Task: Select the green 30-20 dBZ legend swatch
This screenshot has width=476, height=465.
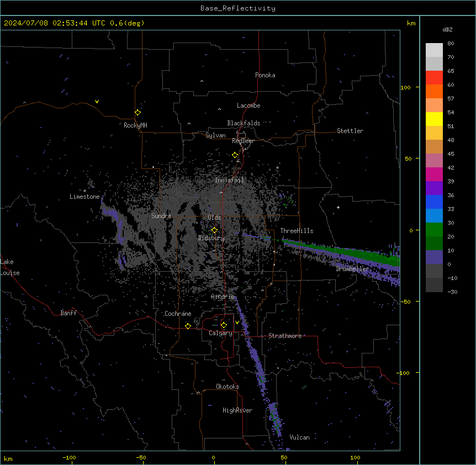Action: (434, 230)
